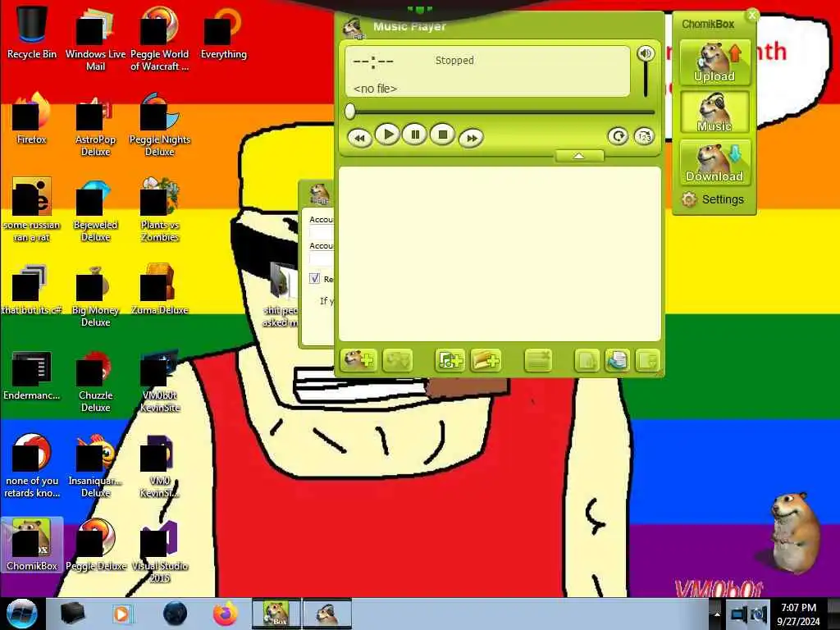840x630 pixels.
Task: Click the greyed new playlist document button
Action: (587, 361)
